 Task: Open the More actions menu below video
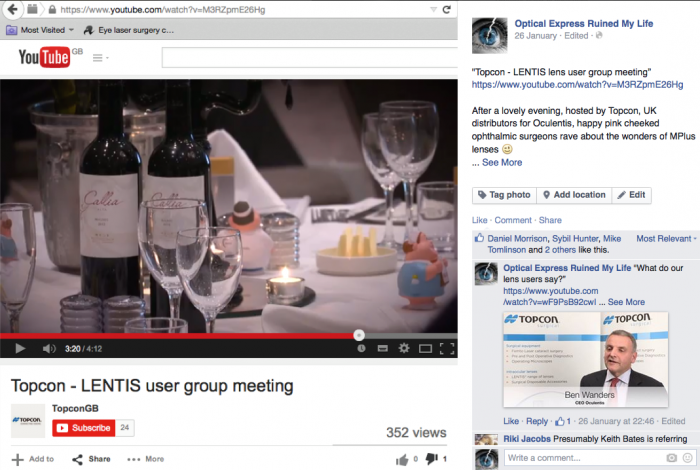145,459
